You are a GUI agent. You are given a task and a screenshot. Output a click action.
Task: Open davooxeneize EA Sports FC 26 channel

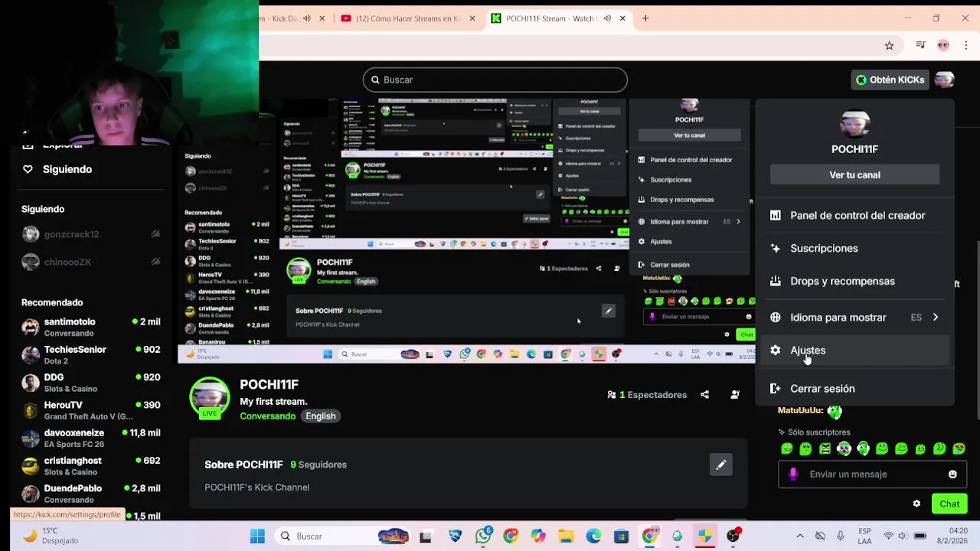[92, 439]
